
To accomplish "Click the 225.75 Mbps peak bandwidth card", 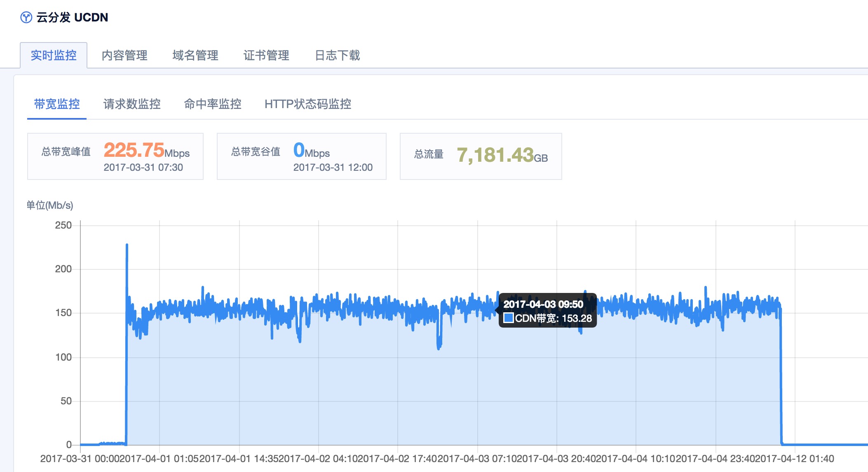I will (x=115, y=156).
